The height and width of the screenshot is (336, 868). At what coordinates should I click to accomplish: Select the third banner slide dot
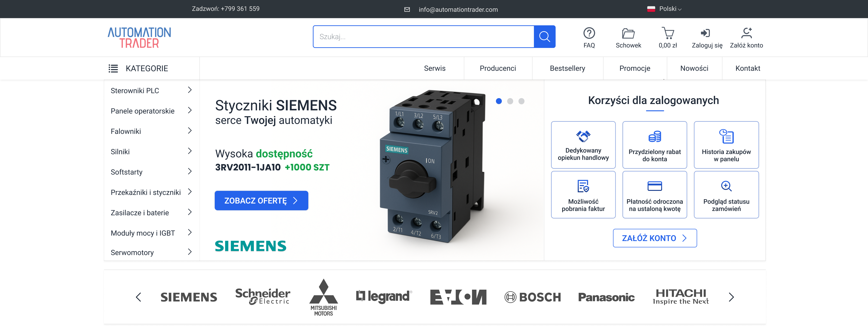point(521,101)
